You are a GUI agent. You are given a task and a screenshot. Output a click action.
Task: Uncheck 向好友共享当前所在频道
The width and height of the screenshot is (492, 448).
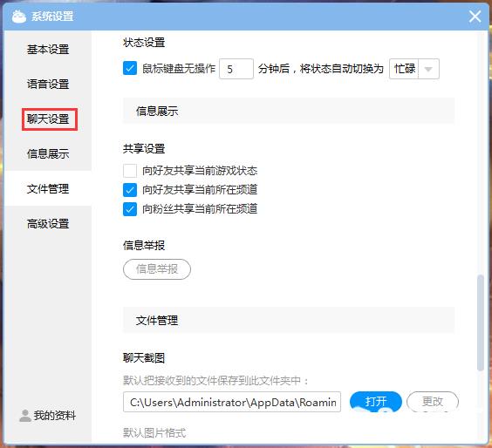pos(130,190)
